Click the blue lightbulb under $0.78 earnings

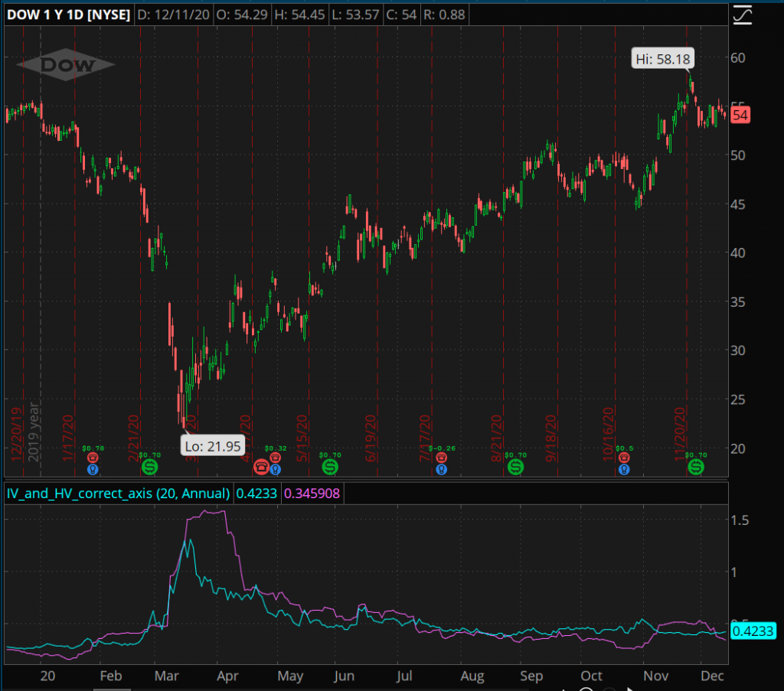[93, 470]
